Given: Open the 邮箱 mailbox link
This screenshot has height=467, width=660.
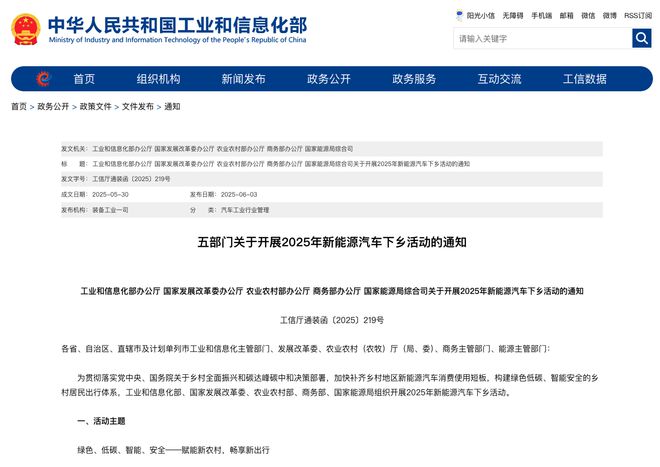Looking at the screenshot, I should (567, 16).
